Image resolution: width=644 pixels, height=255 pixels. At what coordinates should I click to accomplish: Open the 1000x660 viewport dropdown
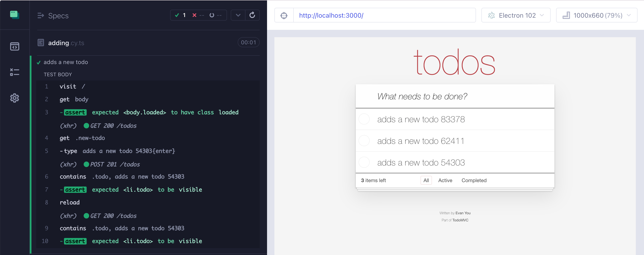pyautogui.click(x=596, y=16)
